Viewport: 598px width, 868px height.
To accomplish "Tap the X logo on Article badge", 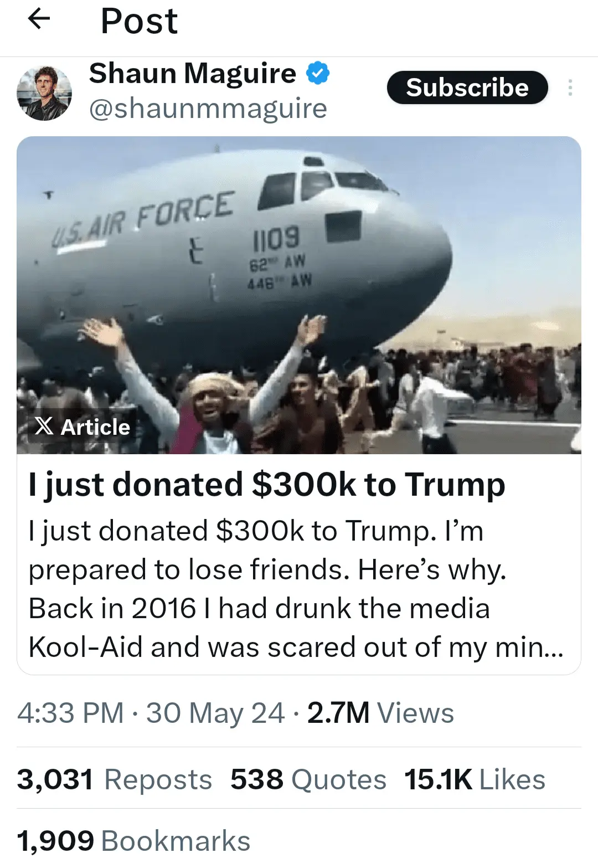I will [x=44, y=426].
